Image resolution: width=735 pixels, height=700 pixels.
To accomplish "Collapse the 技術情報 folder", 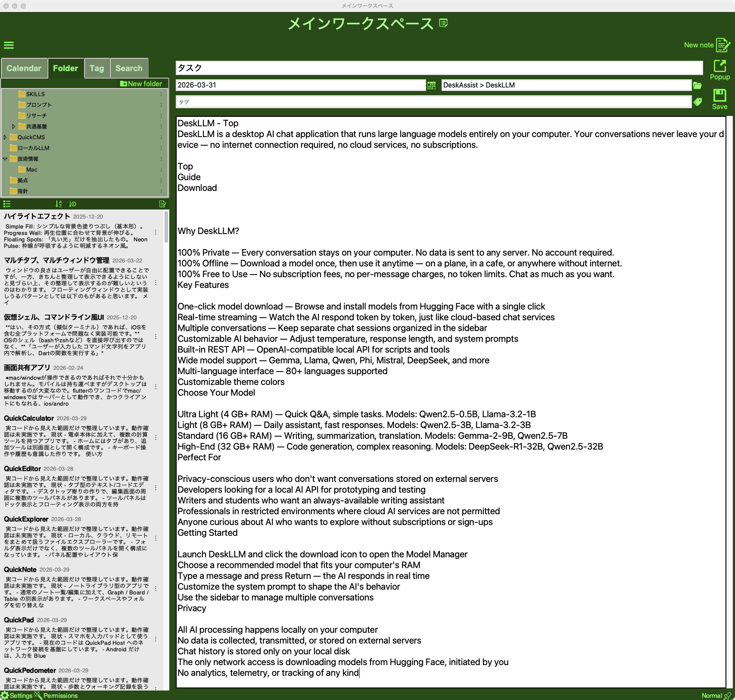I will (5, 159).
